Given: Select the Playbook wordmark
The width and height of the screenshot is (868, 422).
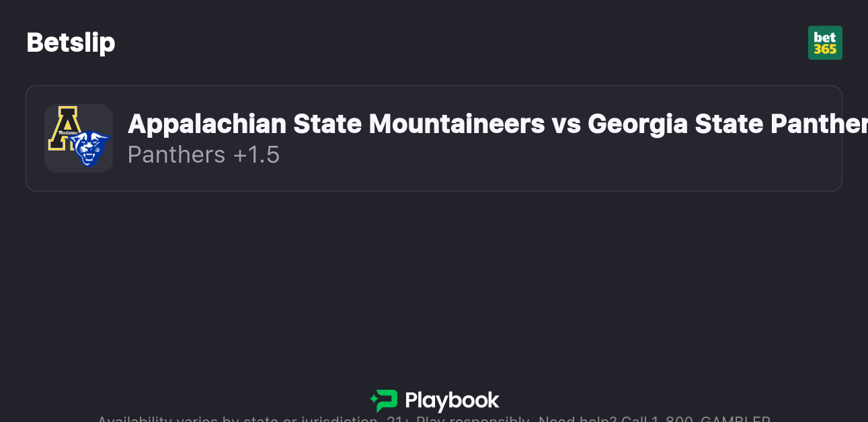Looking at the screenshot, I should point(452,401).
